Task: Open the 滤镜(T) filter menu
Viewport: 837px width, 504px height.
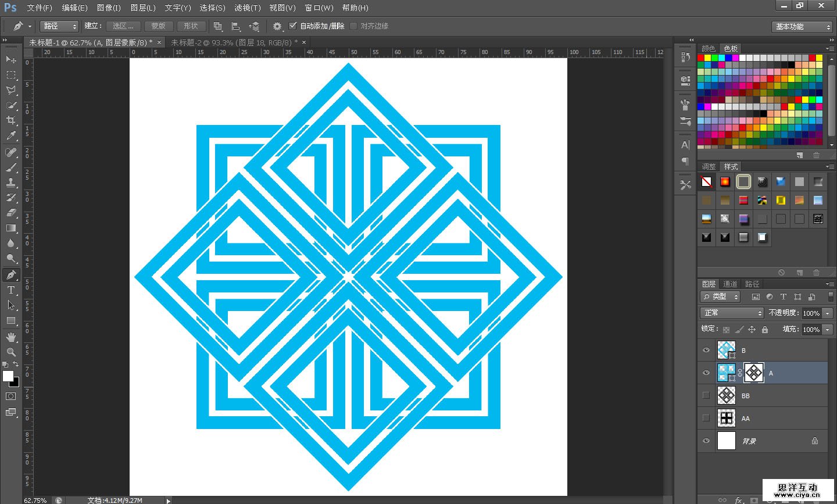Action: (247, 8)
